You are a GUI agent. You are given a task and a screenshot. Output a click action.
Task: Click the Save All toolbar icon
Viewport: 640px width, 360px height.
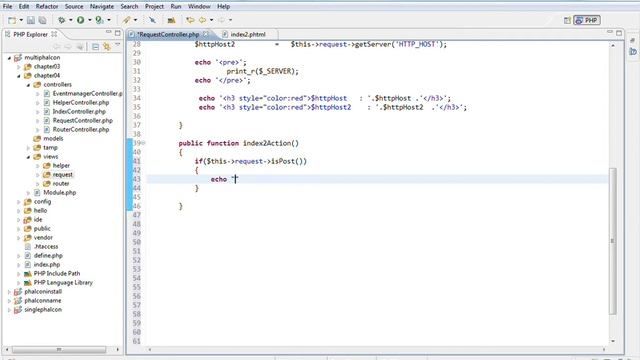tap(42, 20)
